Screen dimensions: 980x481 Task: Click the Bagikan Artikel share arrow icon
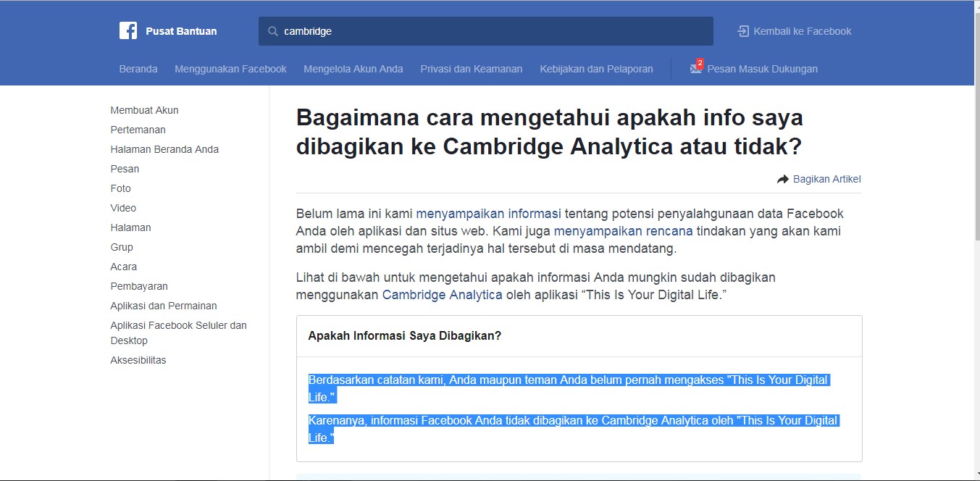tap(783, 180)
